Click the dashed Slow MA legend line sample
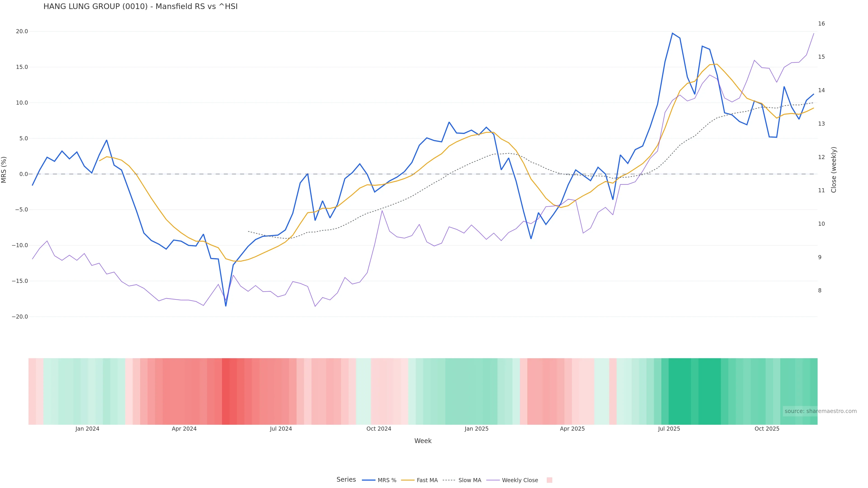This screenshot has height=488, width=868. point(449,480)
